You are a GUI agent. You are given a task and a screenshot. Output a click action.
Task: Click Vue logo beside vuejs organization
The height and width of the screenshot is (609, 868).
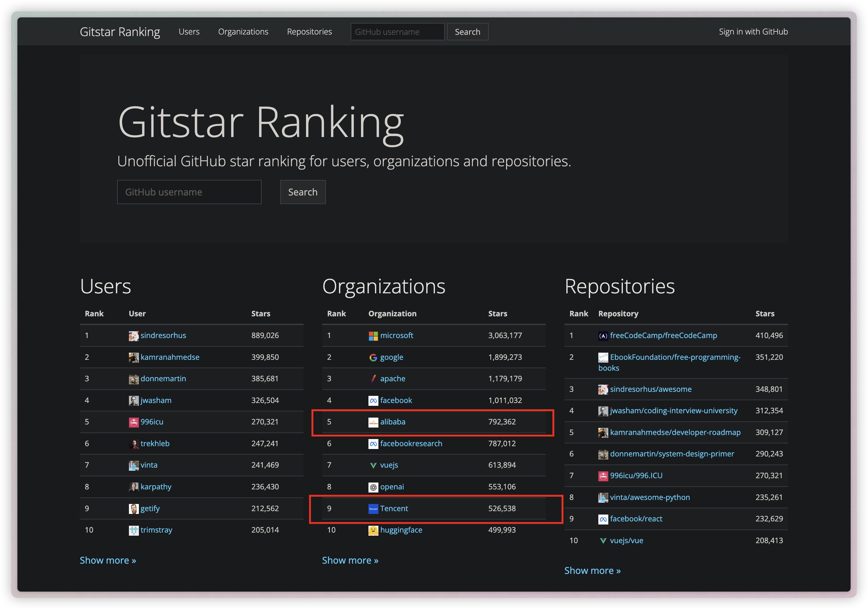373,465
